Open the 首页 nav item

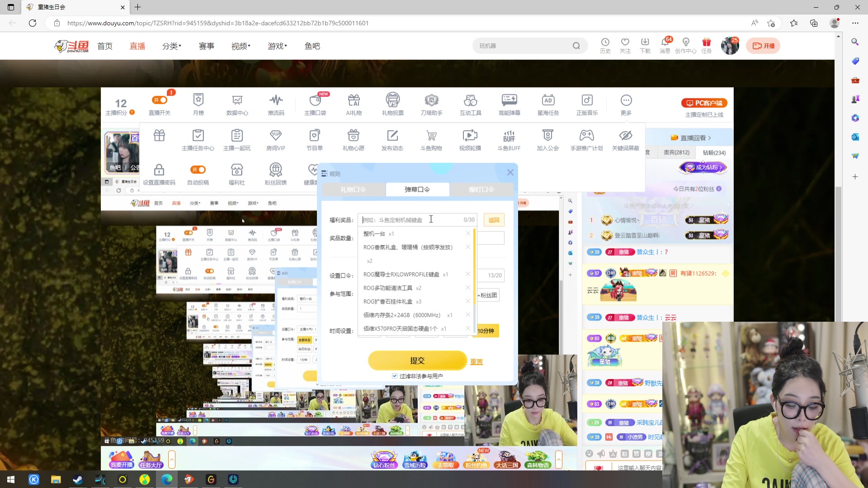[x=105, y=46]
